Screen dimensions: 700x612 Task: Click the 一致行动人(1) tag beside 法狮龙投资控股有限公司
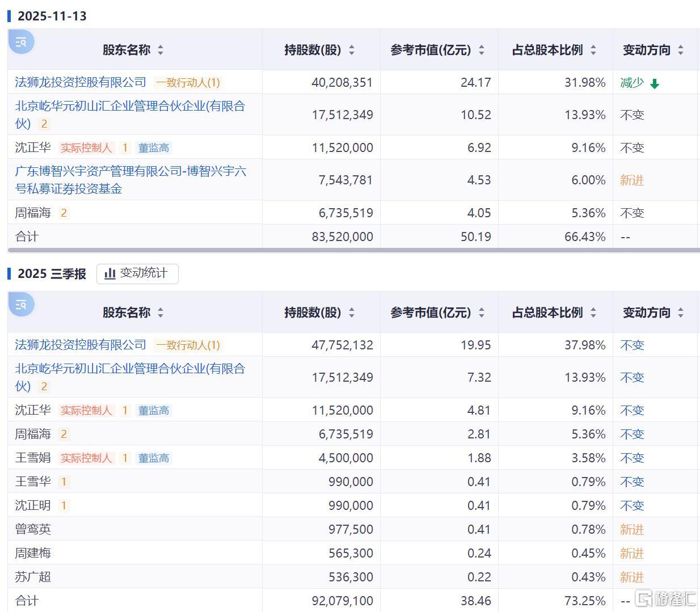tap(188, 82)
